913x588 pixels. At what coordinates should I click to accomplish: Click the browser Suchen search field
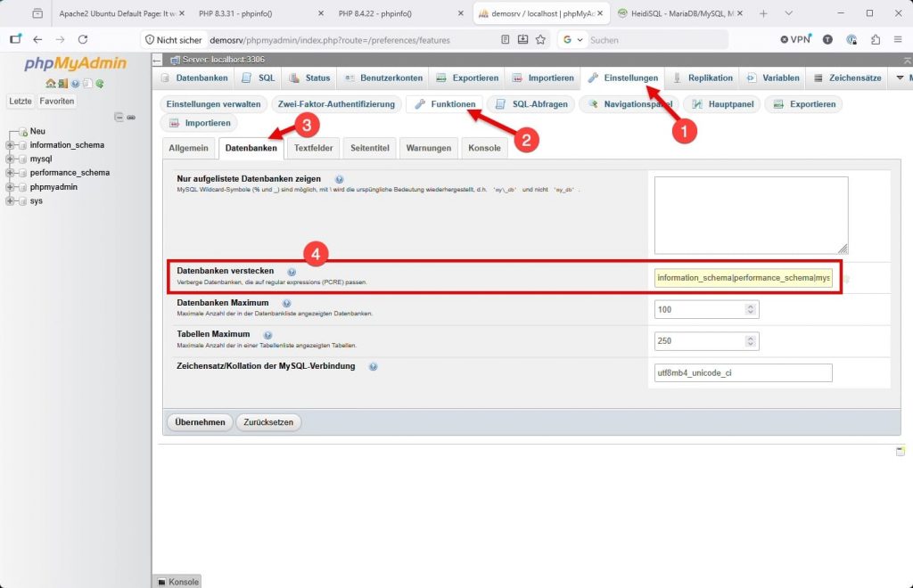[x=656, y=40]
